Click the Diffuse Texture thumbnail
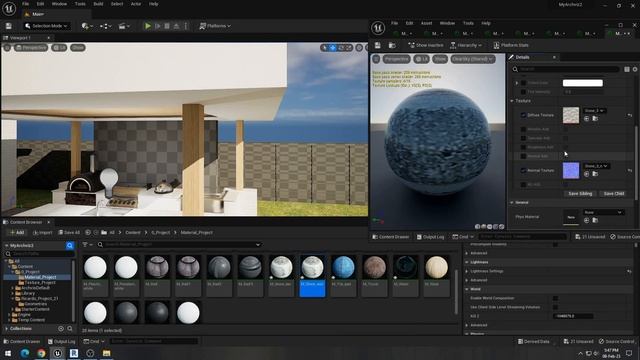Image resolution: width=640 pixels, height=360 pixels. 571,115
